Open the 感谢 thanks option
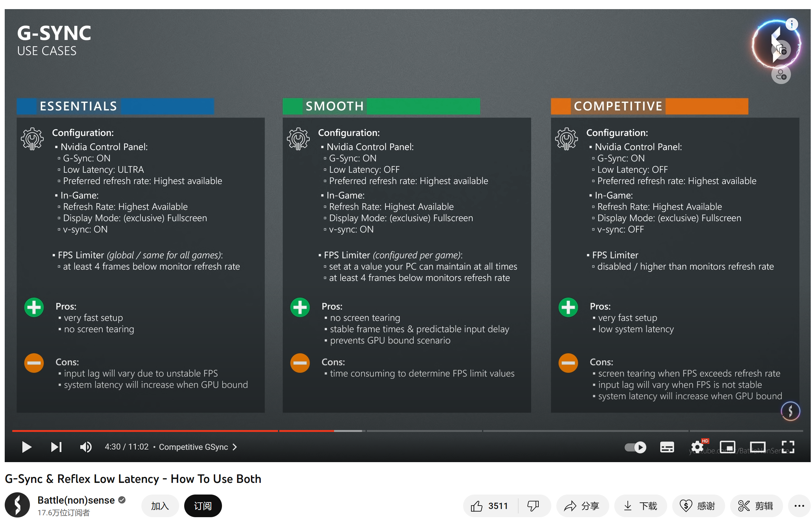 click(698, 506)
